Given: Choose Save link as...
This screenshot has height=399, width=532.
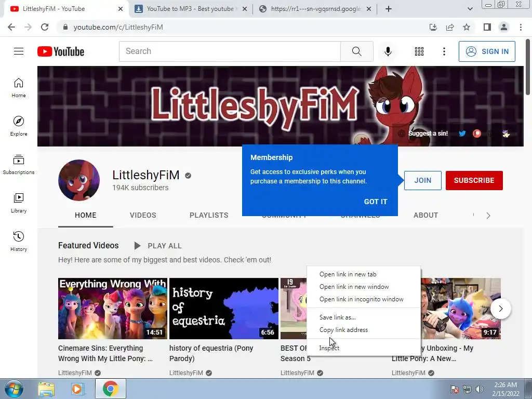Looking at the screenshot, I should click(364, 317).
